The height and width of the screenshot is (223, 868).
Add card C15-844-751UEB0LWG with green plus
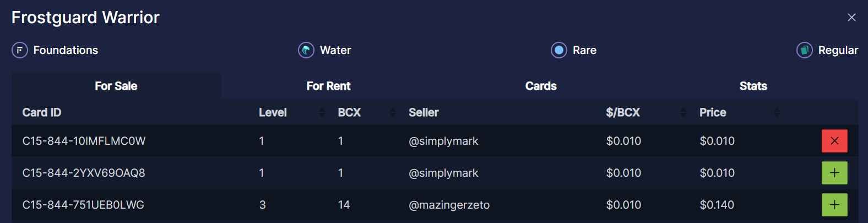[834, 205]
